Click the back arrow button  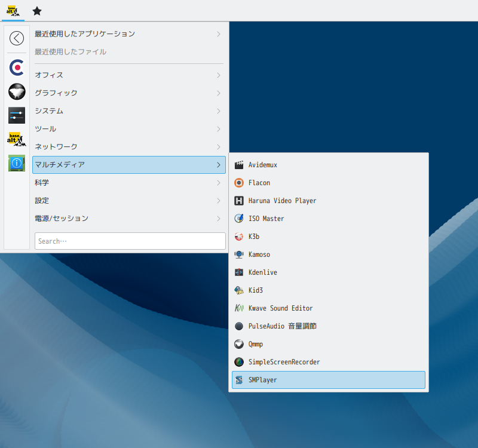(x=17, y=38)
